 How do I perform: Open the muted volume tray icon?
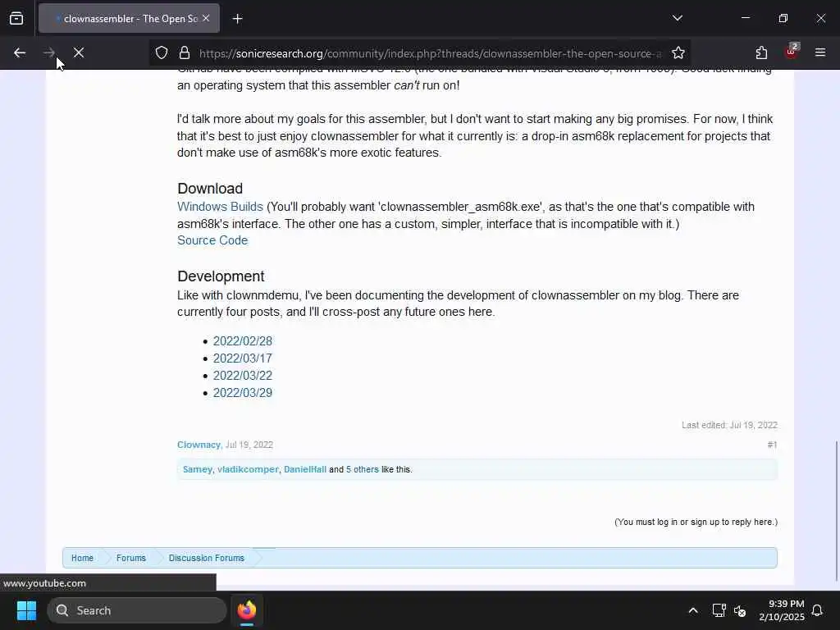click(741, 610)
